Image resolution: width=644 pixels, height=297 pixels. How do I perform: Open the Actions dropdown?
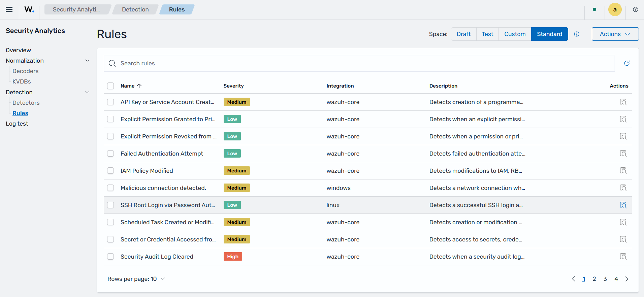pyautogui.click(x=615, y=34)
